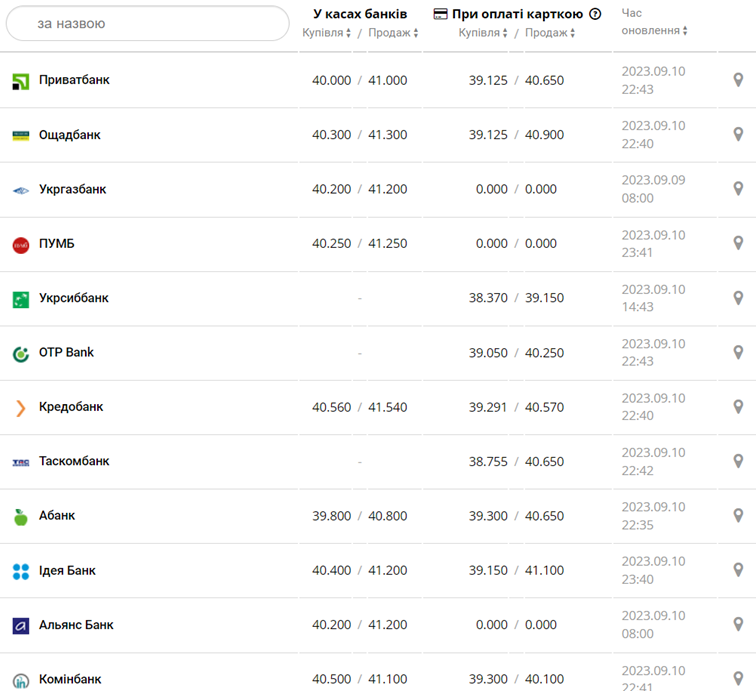Click the help question mark icon
This screenshot has height=691, width=756.
click(x=596, y=14)
